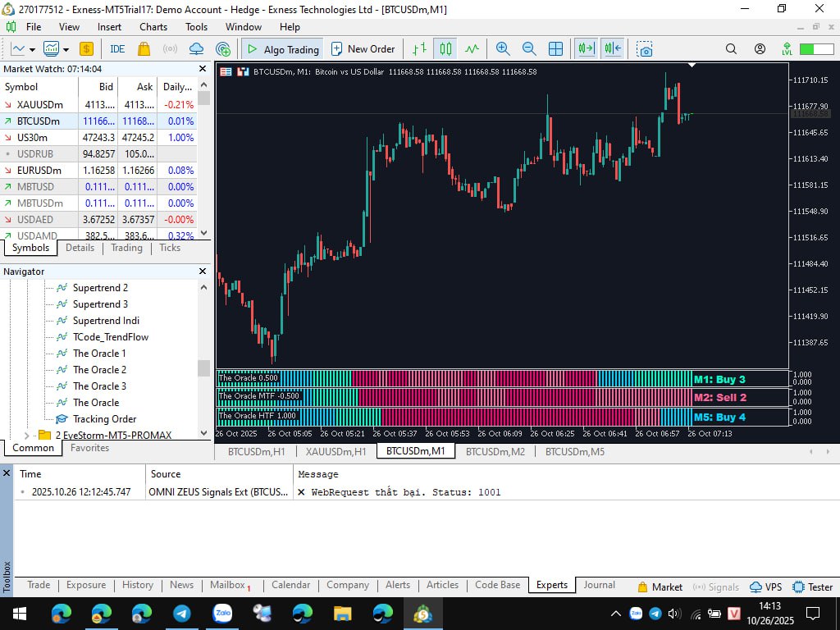Open the Market button in Toolbox bar
The width and height of the screenshot is (840, 630).
click(660, 587)
